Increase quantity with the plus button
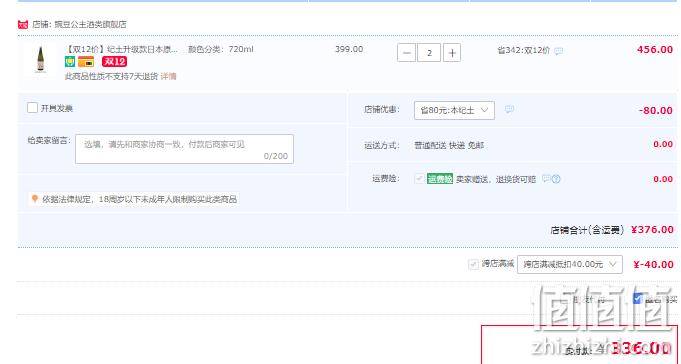Image resolution: width=681 pixels, height=364 pixels. click(x=452, y=53)
